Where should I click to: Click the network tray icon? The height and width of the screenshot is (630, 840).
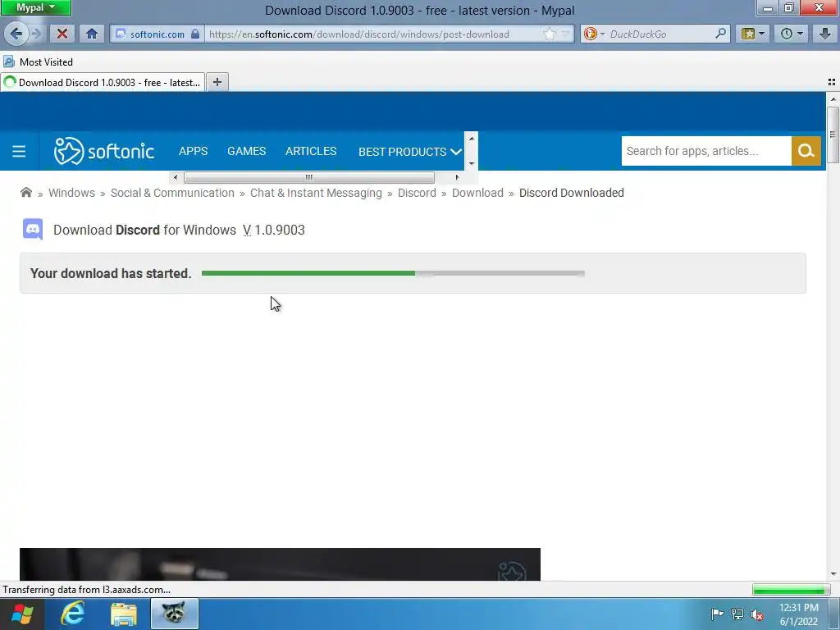(737, 614)
